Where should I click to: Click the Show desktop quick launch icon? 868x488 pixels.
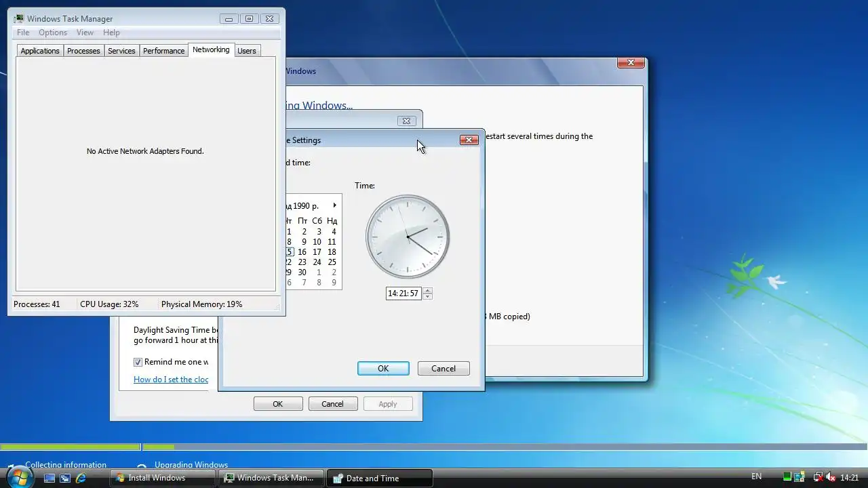pos(50,478)
